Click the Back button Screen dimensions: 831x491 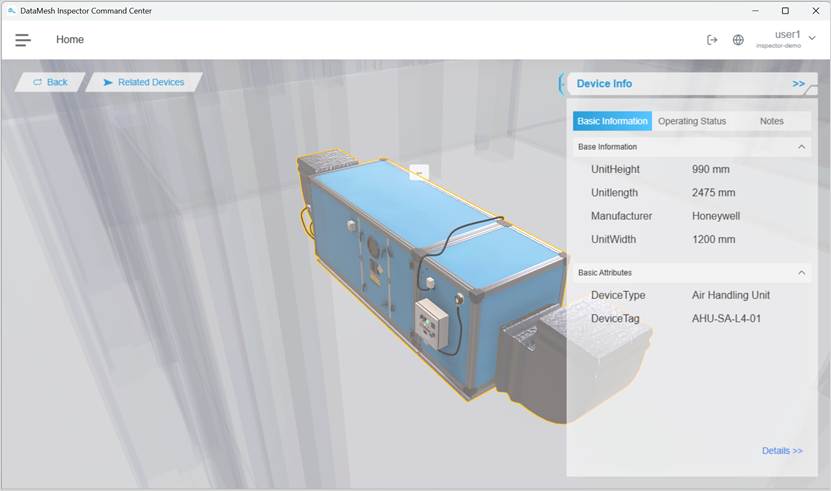[50, 82]
